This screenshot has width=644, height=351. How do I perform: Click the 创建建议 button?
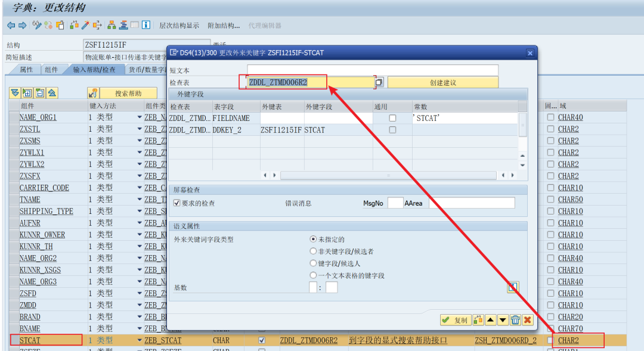coord(442,82)
